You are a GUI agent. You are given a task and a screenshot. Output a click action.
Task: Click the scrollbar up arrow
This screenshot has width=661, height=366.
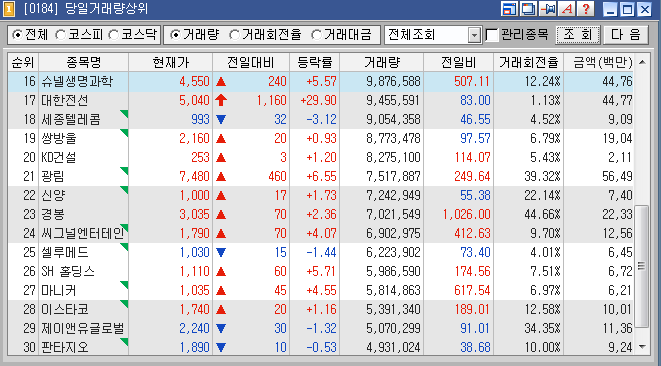(642, 62)
